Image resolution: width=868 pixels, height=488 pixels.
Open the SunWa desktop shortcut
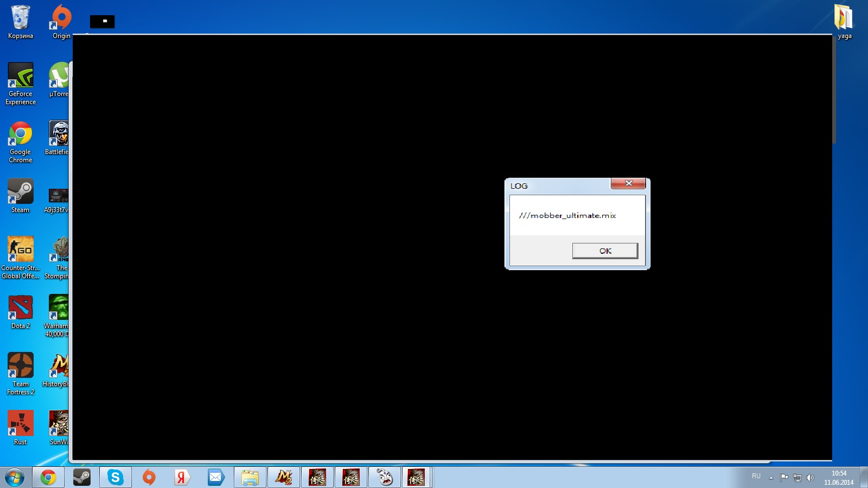[x=59, y=428]
